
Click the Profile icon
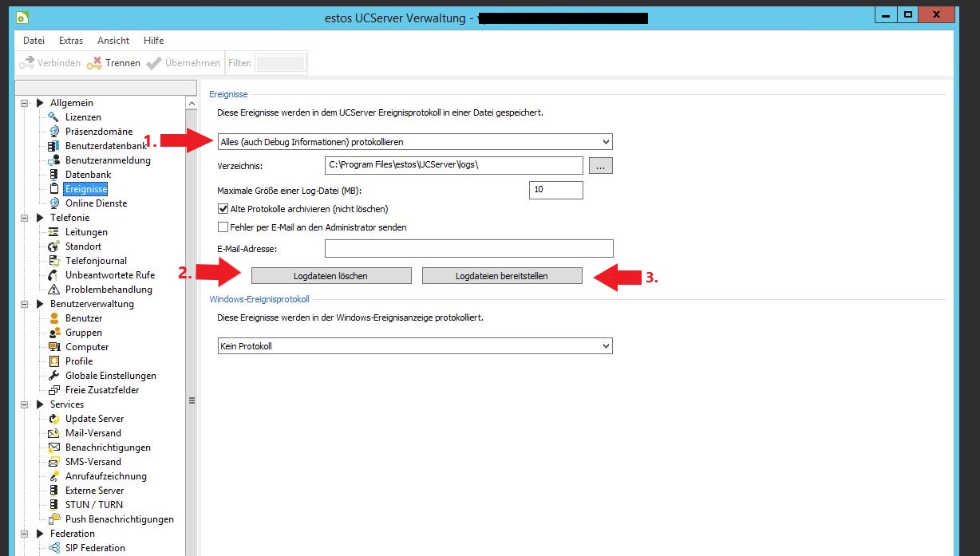pos(53,361)
